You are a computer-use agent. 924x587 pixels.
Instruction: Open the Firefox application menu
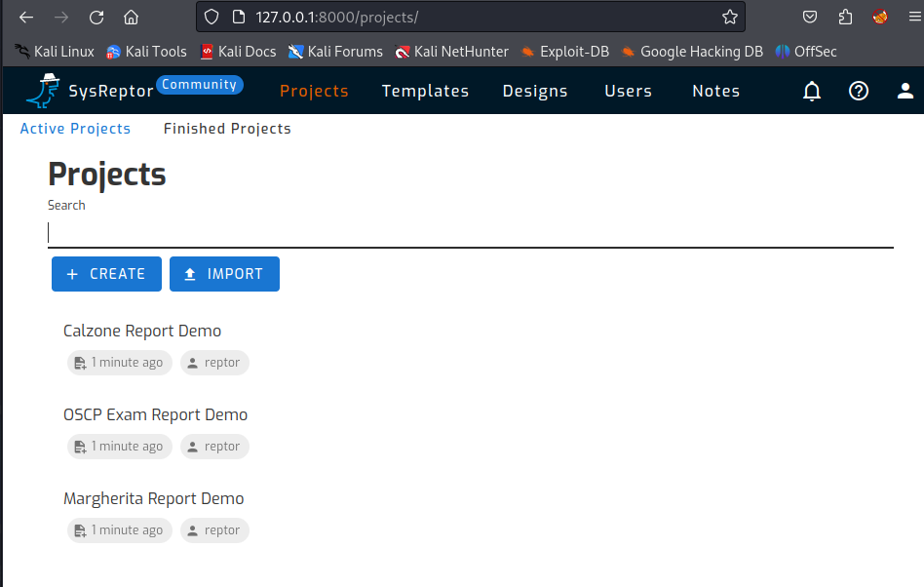(912, 17)
